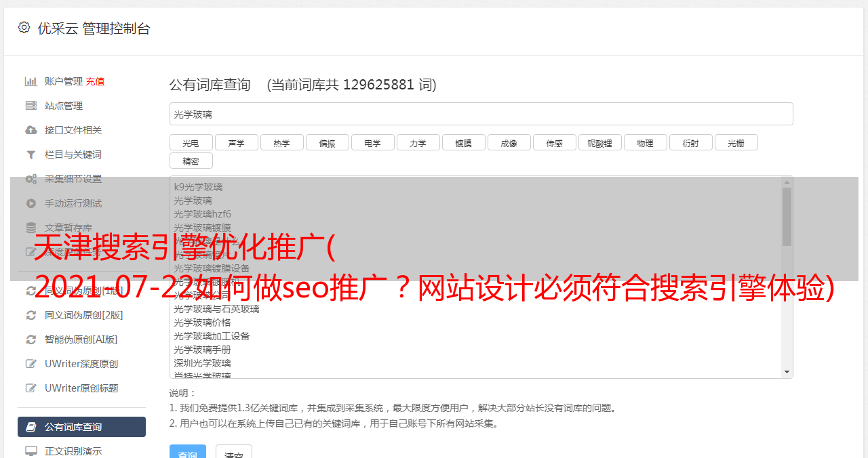868x458 pixels.
Task: Click the red 充值 link
Action: point(95,81)
